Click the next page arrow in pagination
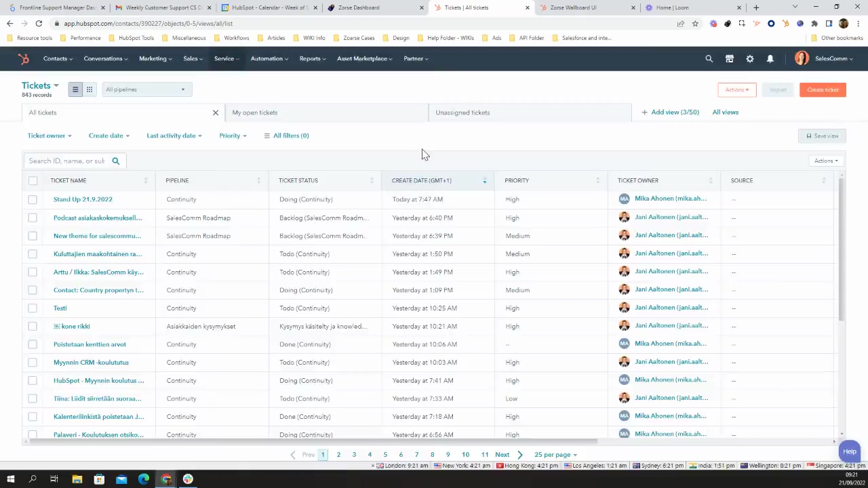868x488 pixels. 520,455
